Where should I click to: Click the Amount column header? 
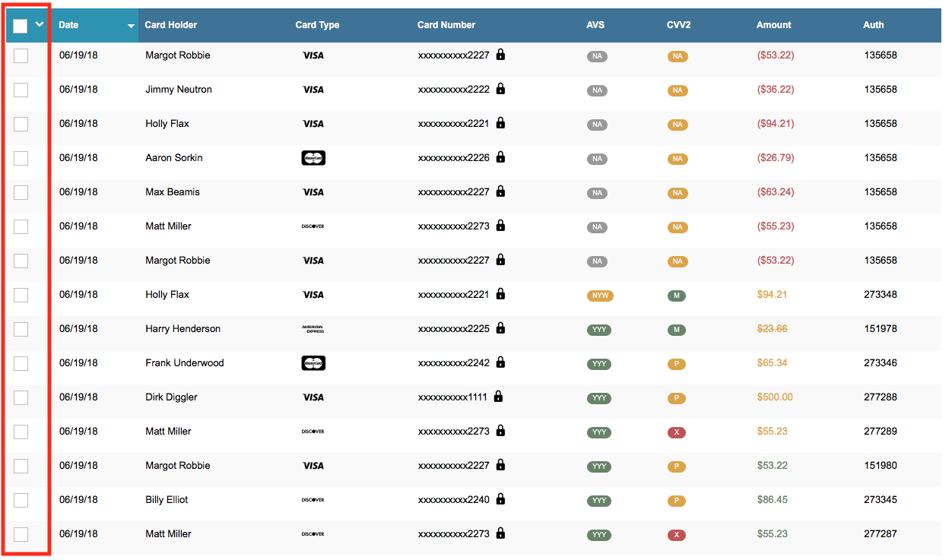coord(773,24)
